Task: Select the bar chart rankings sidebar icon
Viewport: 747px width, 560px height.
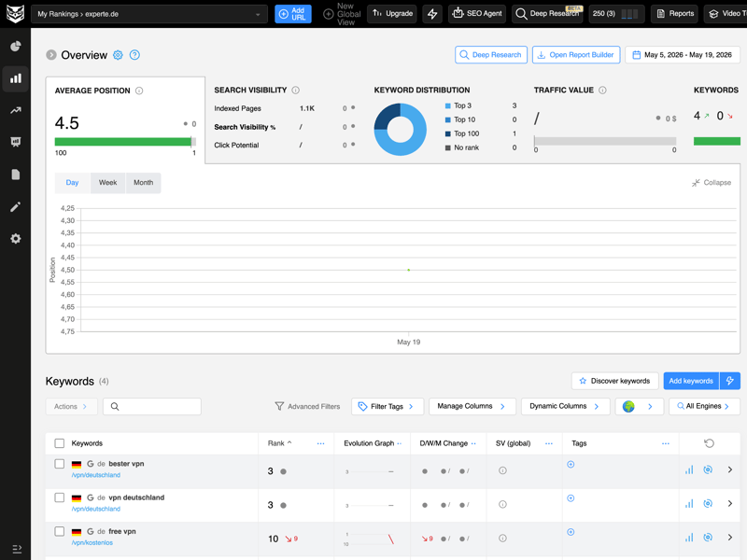Action: point(16,78)
